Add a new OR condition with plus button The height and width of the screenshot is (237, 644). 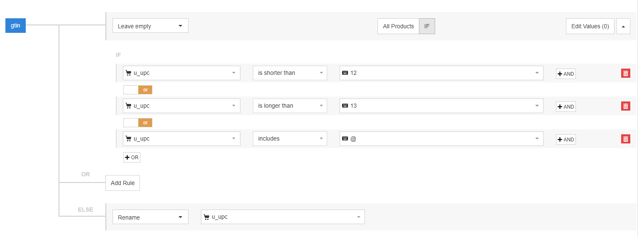tap(132, 157)
